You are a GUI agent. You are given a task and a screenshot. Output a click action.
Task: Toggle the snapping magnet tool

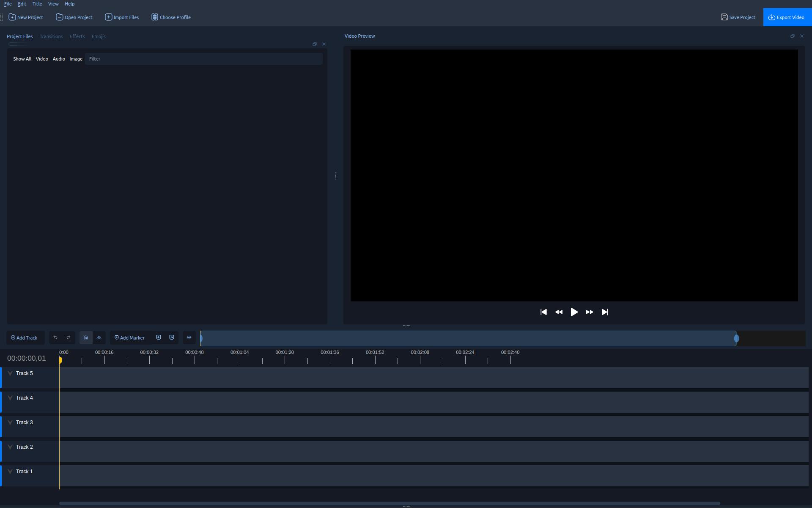click(x=86, y=337)
